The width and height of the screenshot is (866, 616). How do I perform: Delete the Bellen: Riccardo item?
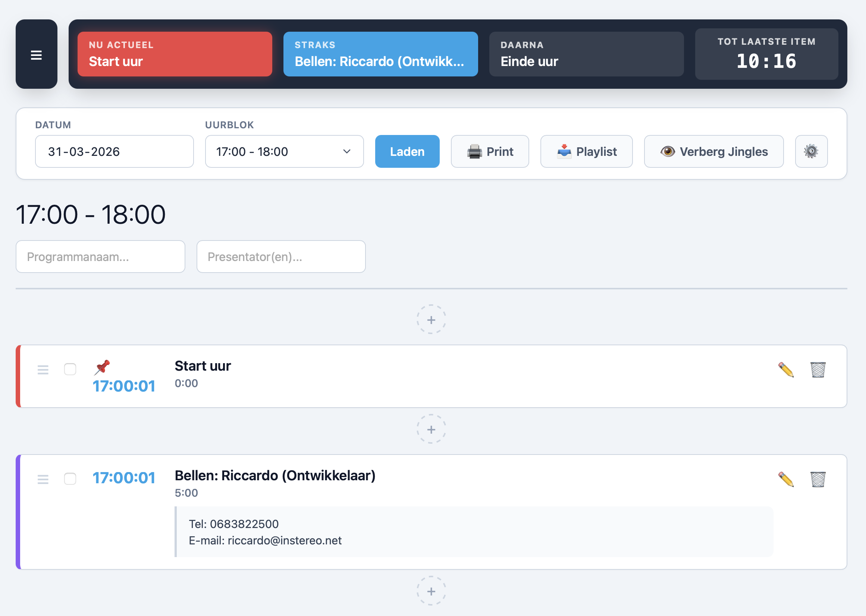tap(818, 479)
